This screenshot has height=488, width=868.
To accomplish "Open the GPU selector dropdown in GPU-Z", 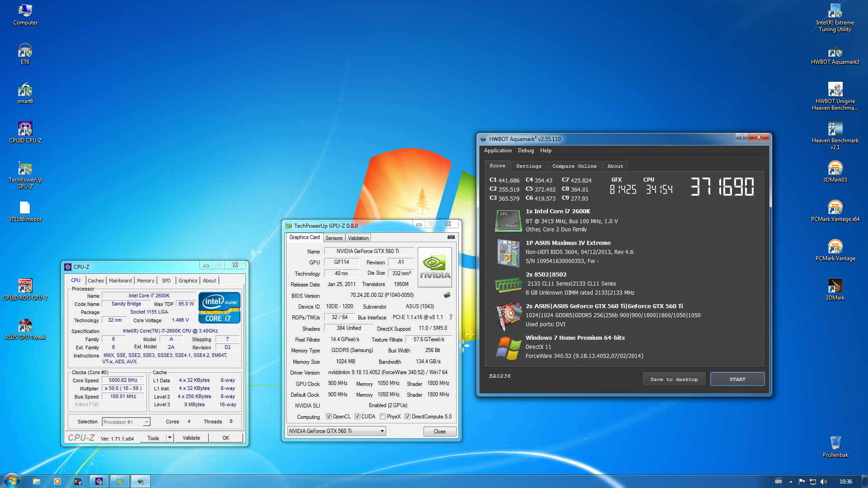I will click(336, 431).
